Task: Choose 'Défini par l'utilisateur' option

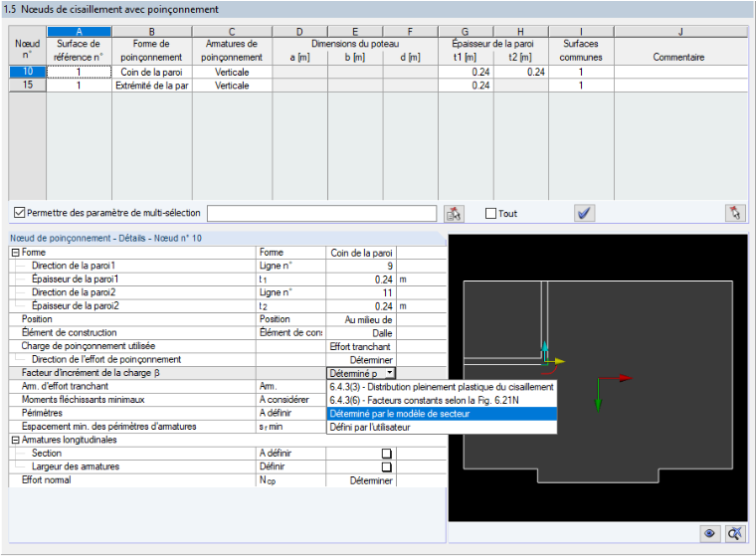Action: 442,428
